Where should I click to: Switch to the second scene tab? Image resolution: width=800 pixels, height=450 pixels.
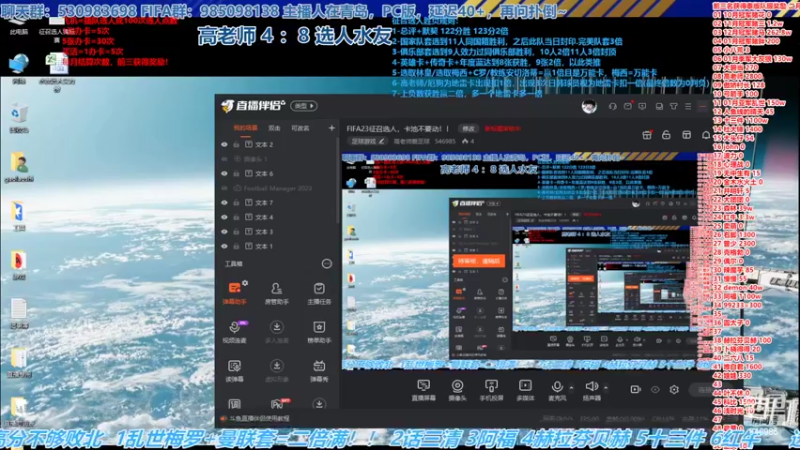(x=274, y=128)
